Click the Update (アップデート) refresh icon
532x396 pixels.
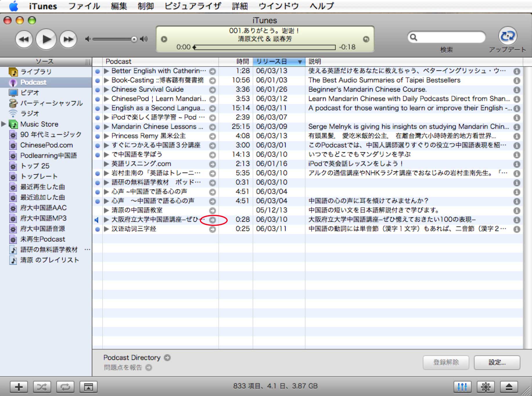pos(507,36)
